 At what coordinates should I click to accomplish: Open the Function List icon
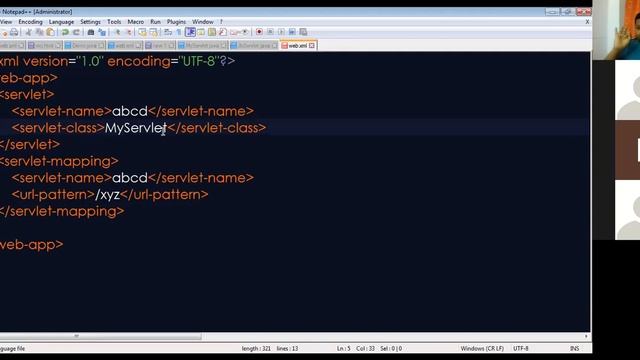point(222,32)
